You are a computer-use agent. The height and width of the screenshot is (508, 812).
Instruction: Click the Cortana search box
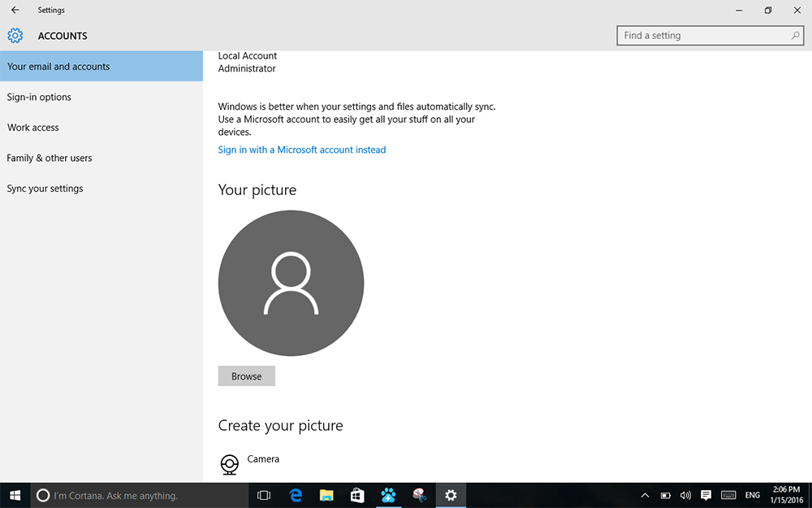pyautogui.click(x=140, y=496)
